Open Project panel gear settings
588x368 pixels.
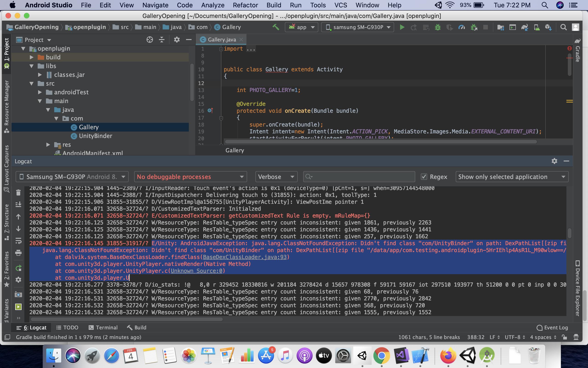pos(177,40)
